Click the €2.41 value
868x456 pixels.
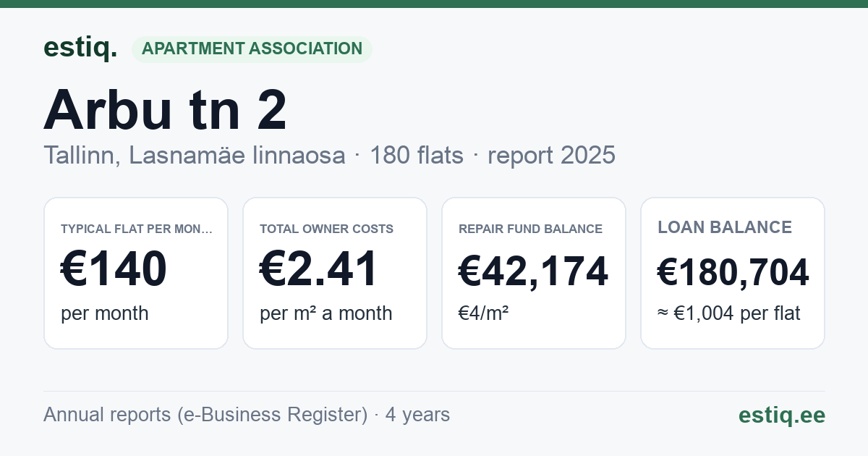coord(319,269)
